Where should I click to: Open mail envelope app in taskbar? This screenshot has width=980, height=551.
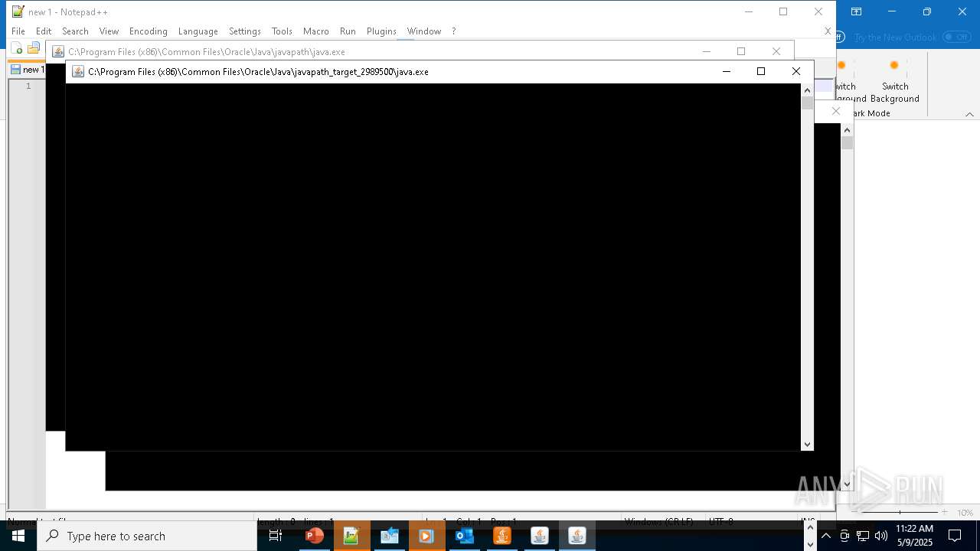[x=389, y=536]
